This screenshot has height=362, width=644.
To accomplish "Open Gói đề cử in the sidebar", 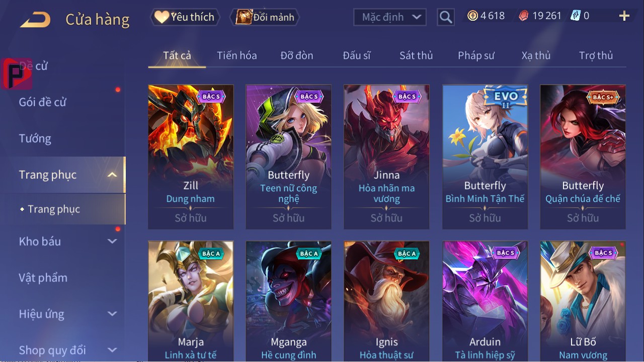I will click(43, 102).
